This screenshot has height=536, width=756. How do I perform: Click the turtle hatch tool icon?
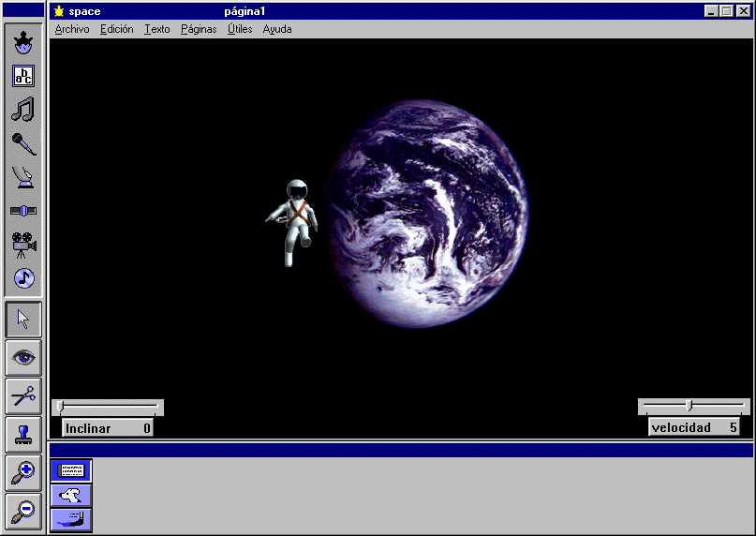(23, 42)
